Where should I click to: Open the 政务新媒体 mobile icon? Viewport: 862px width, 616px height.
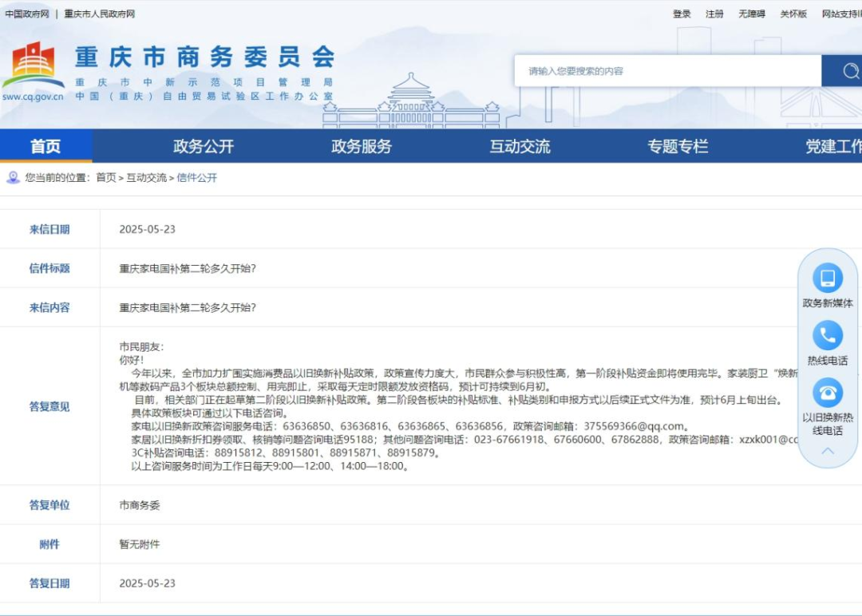coord(828,279)
